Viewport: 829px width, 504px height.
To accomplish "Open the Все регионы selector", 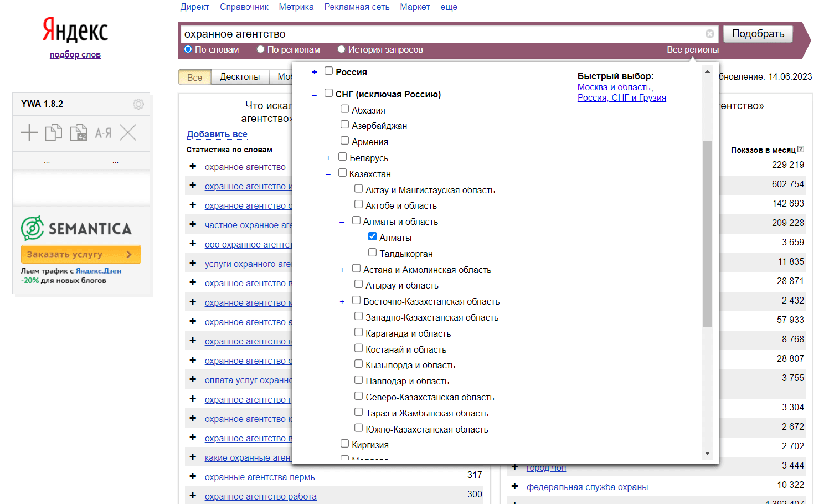I will [693, 49].
